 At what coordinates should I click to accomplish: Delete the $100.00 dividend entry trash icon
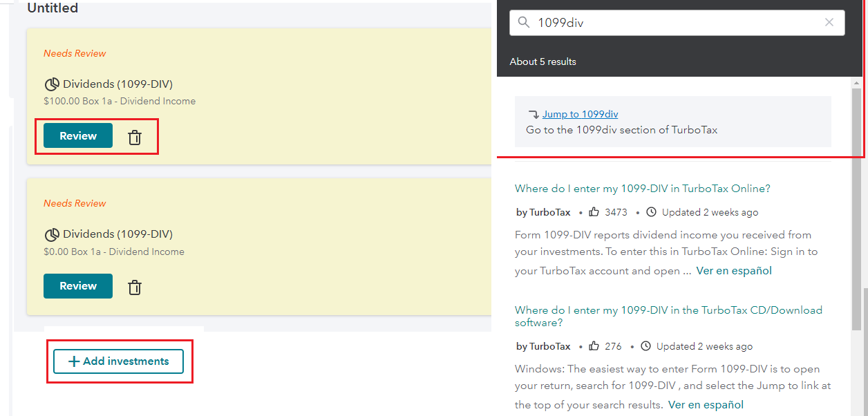(135, 138)
